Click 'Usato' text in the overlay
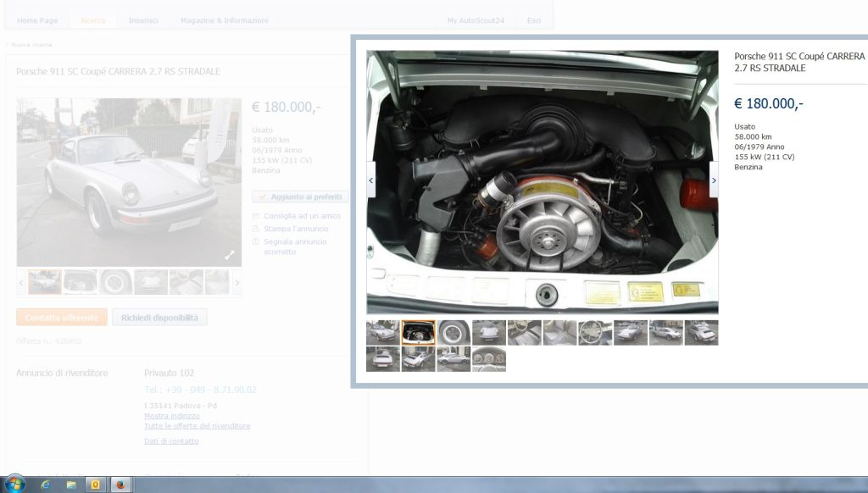Image resolution: width=868 pixels, height=493 pixels. pyautogui.click(x=744, y=127)
